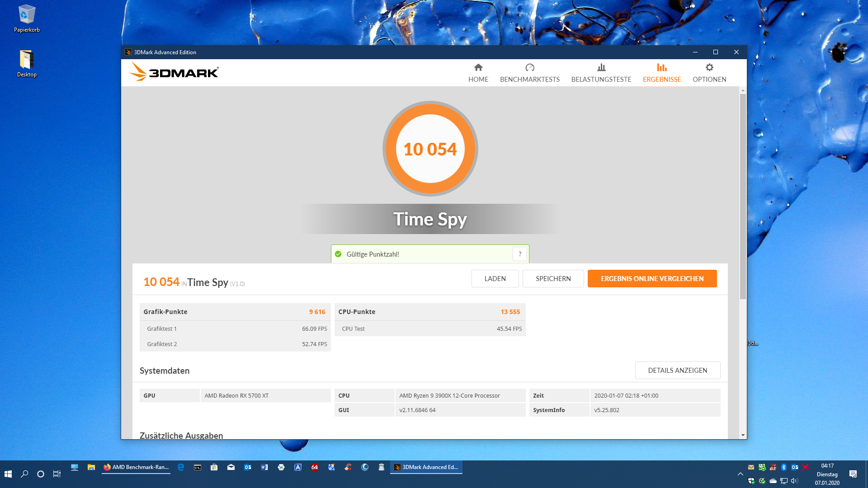Click the scrollbar down arrow
Viewport: 868px width, 488px height.
tap(742, 435)
